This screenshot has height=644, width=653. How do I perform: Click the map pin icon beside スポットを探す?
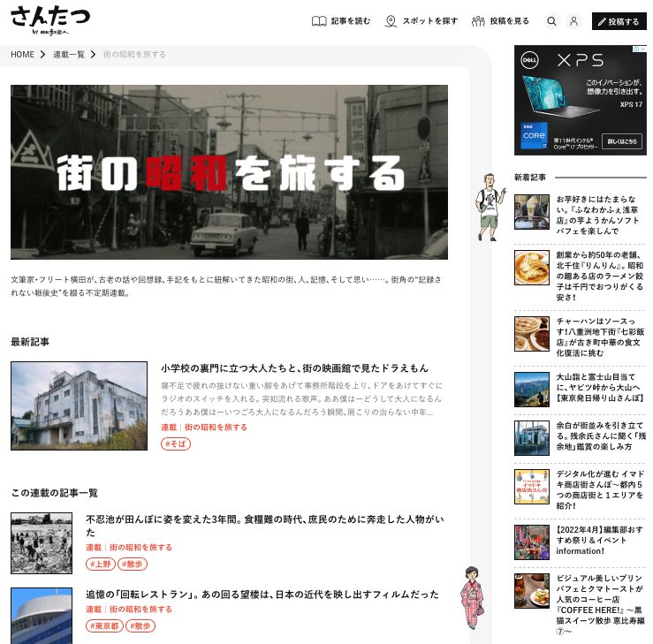[x=391, y=21]
